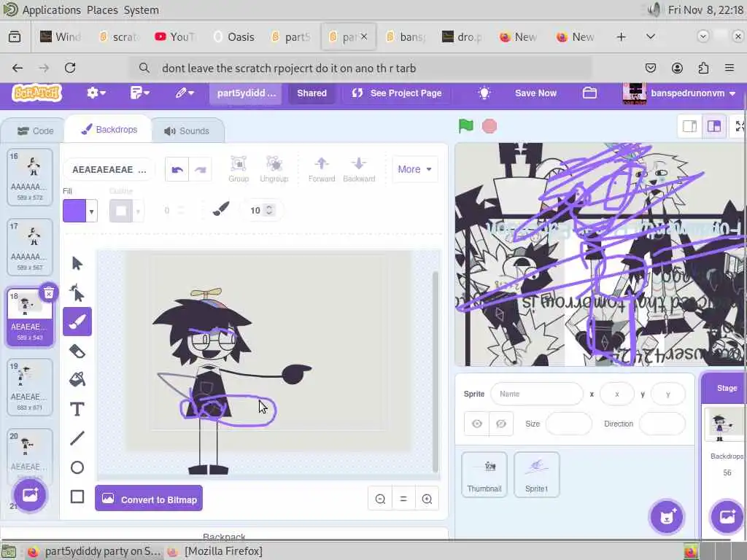The height and width of the screenshot is (560, 747).
Task: Open Firefox list all tabs chevron
Action: pos(650,36)
